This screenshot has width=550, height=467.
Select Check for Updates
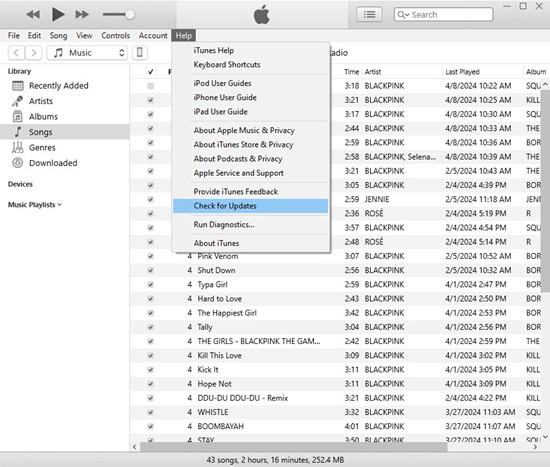[x=250, y=206]
